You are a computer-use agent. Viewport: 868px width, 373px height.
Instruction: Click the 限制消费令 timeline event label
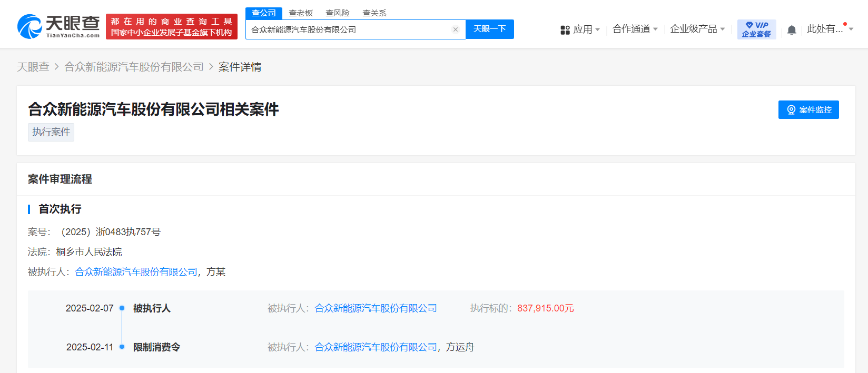[156, 347]
